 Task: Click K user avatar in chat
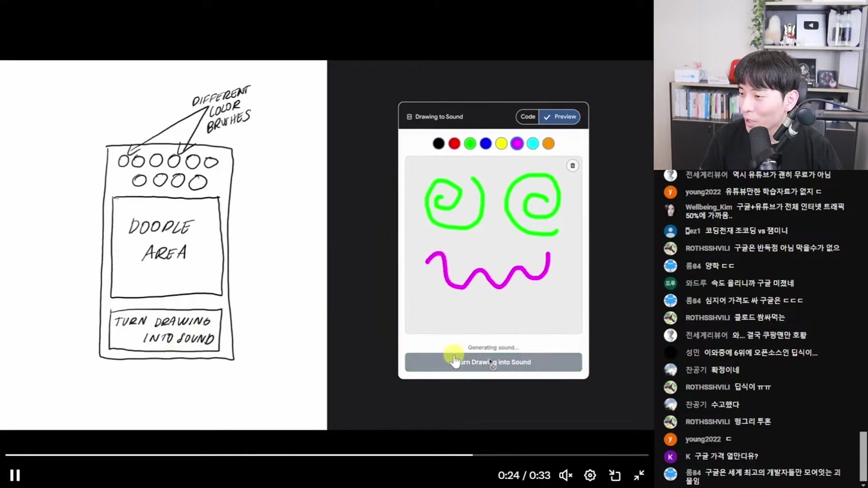(x=670, y=456)
